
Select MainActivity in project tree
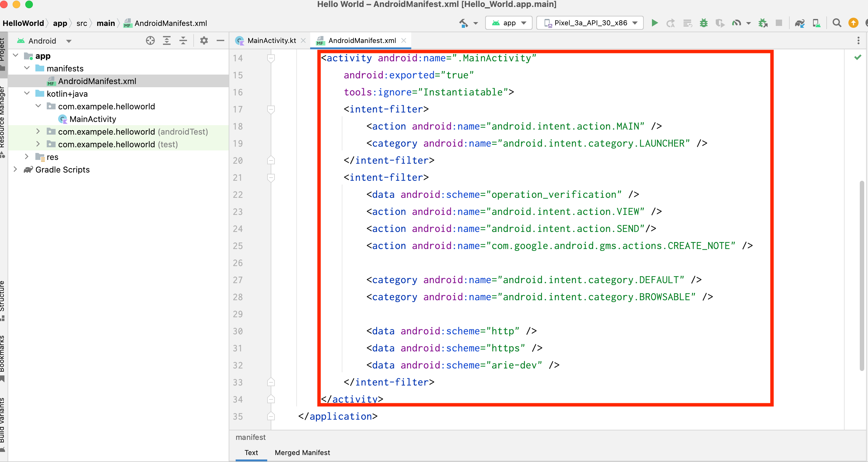coord(93,119)
